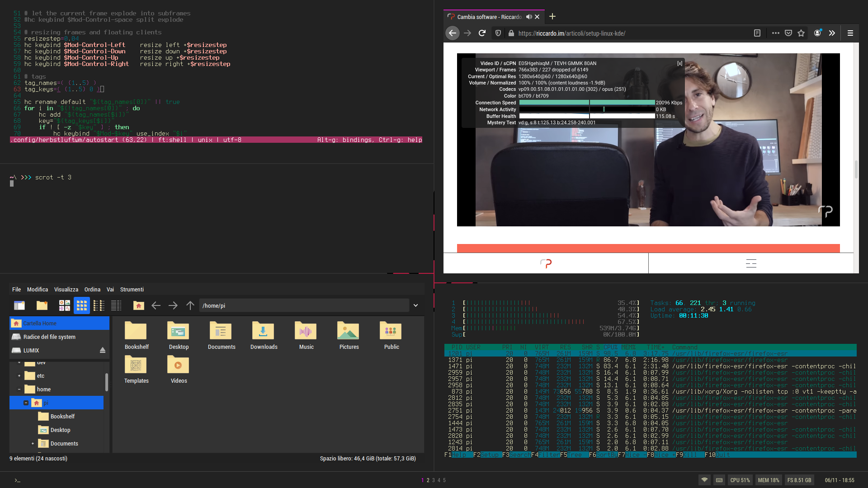
Task: Switch to detailed list view icon
Action: click(116, 305)
